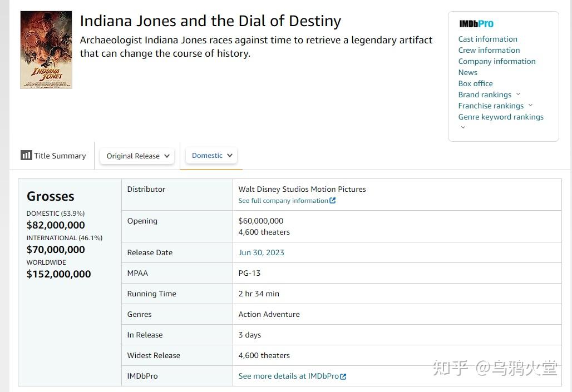The image size is (572, 392).
Task: Click the movie title heading
Action: [210, 21]
